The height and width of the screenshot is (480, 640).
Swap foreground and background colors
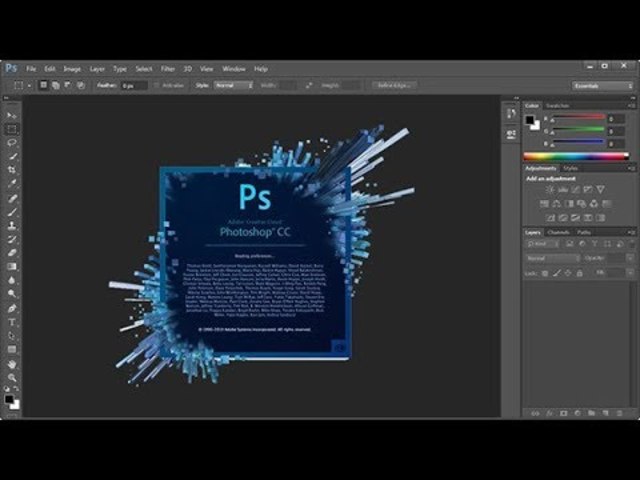pos(16,389)
